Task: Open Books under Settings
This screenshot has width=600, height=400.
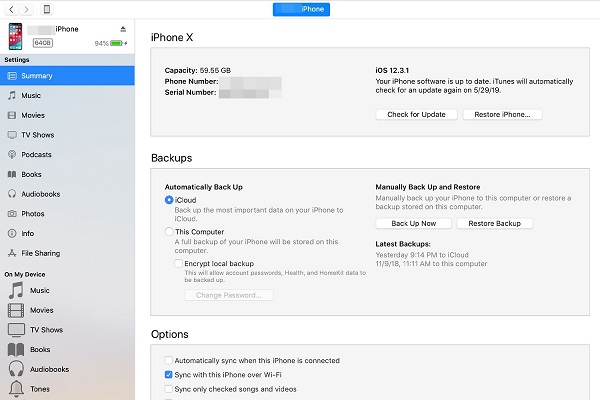Action: coord(67,174)
